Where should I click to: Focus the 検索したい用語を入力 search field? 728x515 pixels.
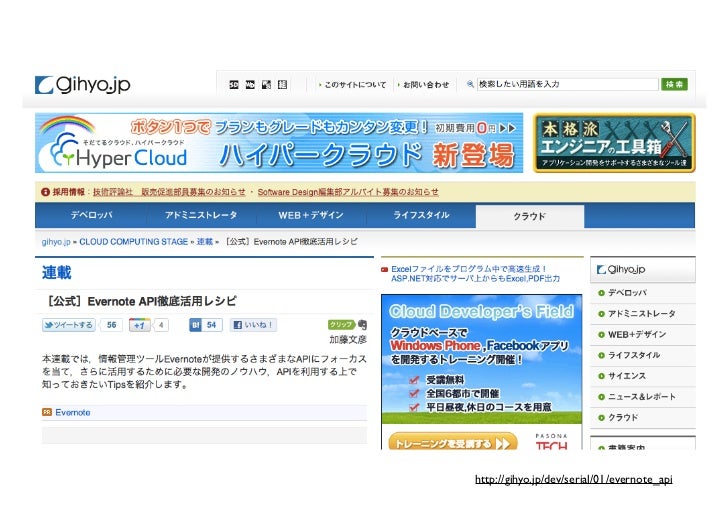click(567, 84)
